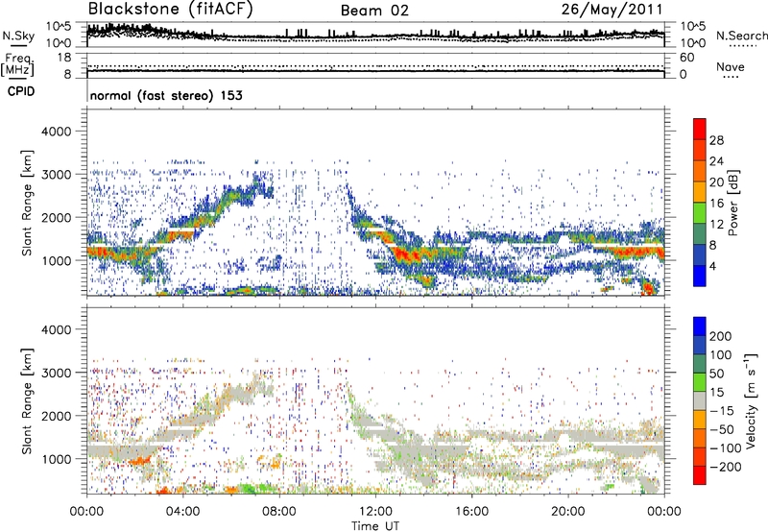768x532 pixels.
Task: Click the '04:00' time axis tick label
Action: pyautogui.click(x=182, y=512)
